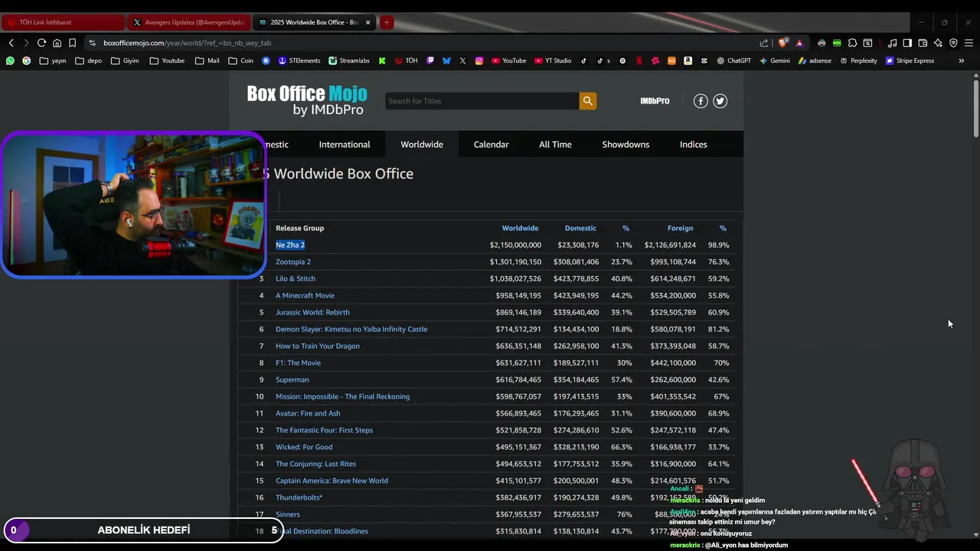
Task: Open the Indices menu tab
Action: pyautogui.click(x=694, y=145)
